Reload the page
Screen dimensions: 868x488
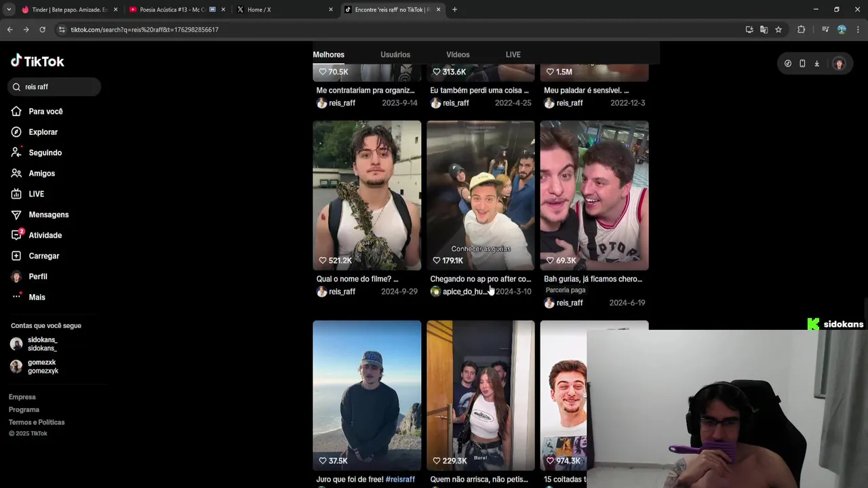pos(42,30)
